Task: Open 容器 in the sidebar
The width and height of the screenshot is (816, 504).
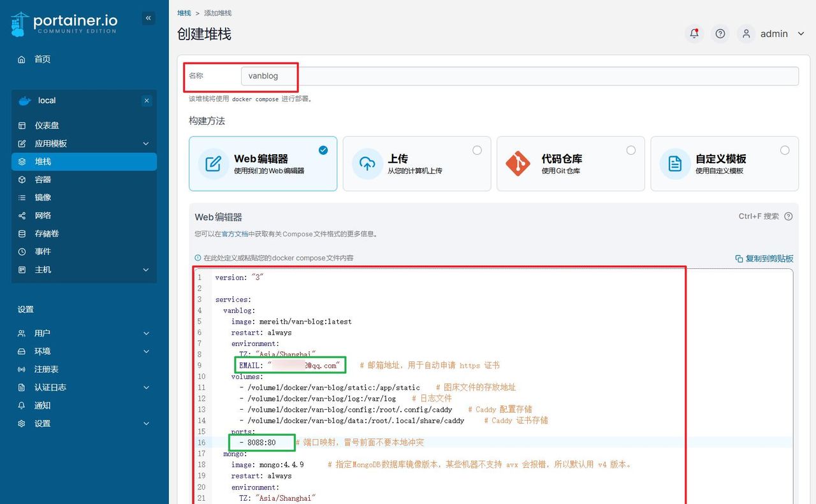Action: click(84, 180)
